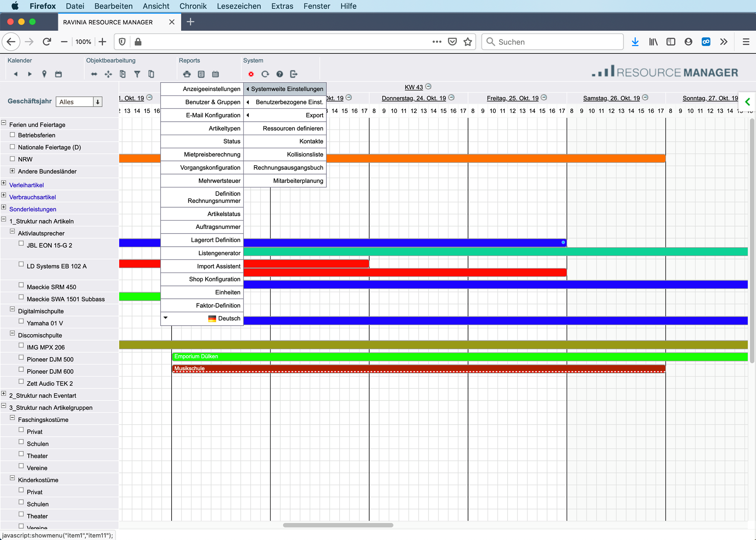Collapse the Aktivlautsprecher node
The height and width of the screenshot is (540, 756).
13,231
